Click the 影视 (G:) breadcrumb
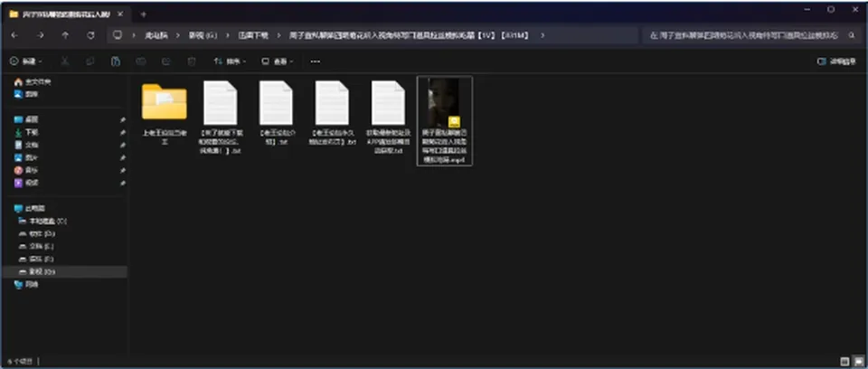This screenshot has width=868, height=369. click(203, 35)
